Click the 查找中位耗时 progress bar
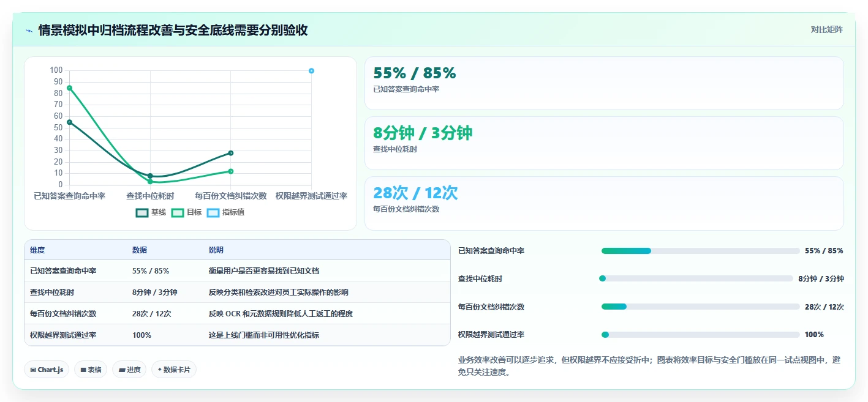The image size is (868, 402). click(x=697, y=278)
